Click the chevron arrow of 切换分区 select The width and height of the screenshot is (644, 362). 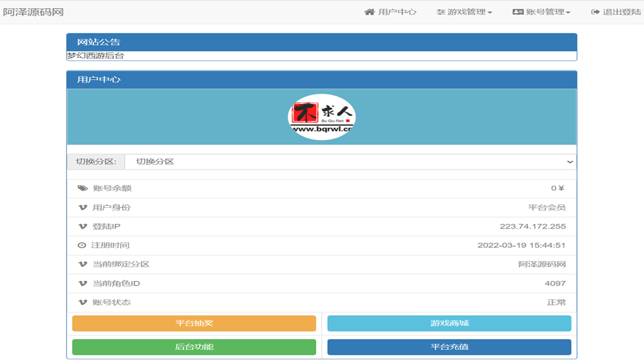click(x=570, y=162)
